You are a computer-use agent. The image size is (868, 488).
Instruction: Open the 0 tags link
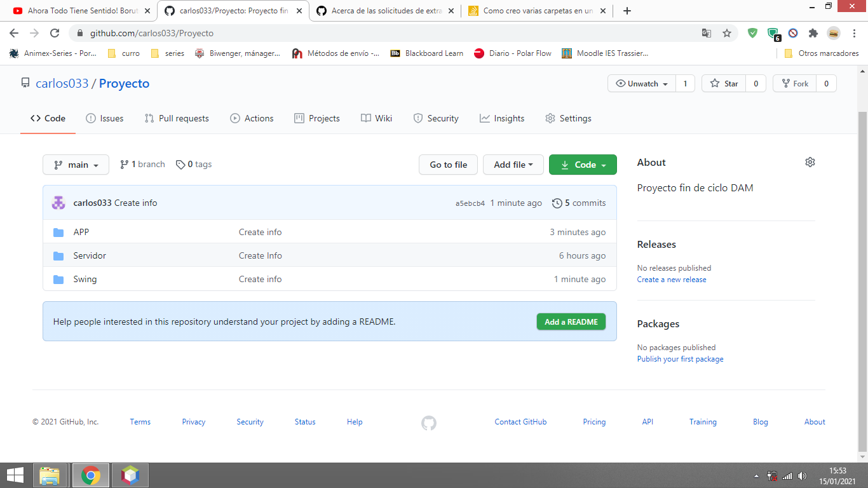tap(194, 165)
